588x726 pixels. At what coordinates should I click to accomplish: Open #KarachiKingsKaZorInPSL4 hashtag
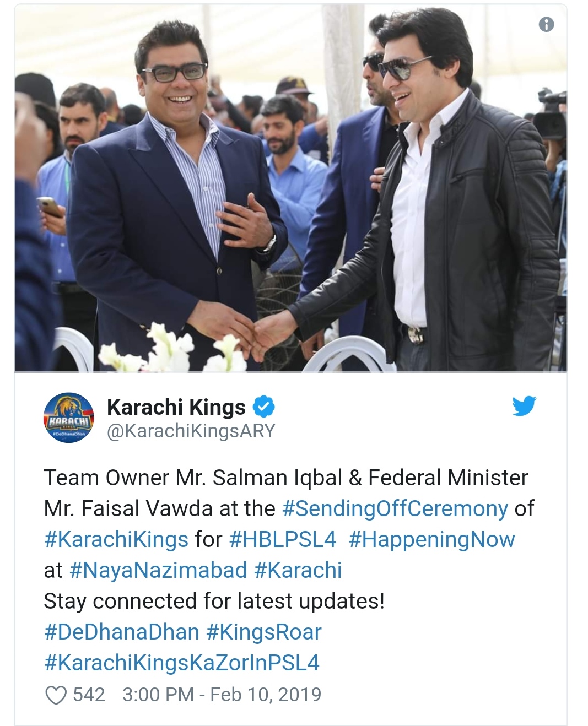[x=182, y=663]
